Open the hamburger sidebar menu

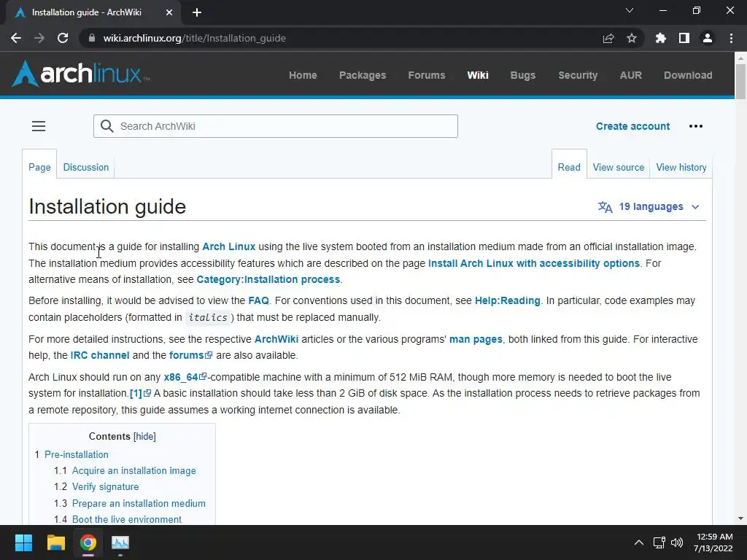pyautogui.click(x=39, y=126)
